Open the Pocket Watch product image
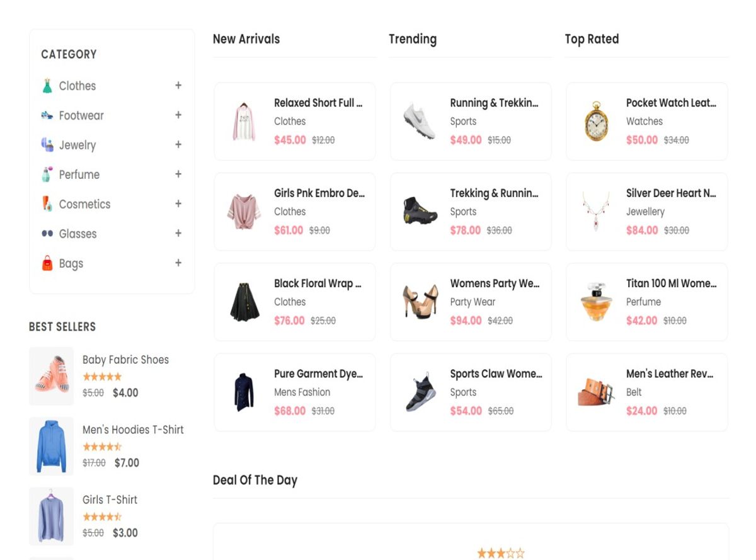 coord(596,121)
